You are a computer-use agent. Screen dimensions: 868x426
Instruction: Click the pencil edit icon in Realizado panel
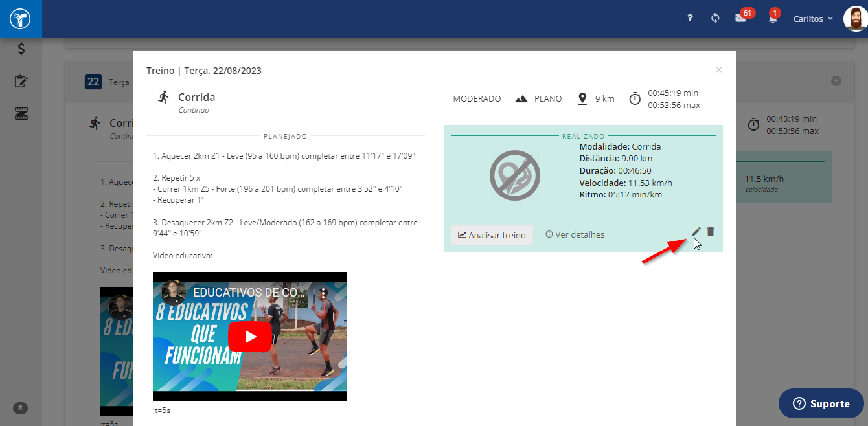[x=696, y=232]
